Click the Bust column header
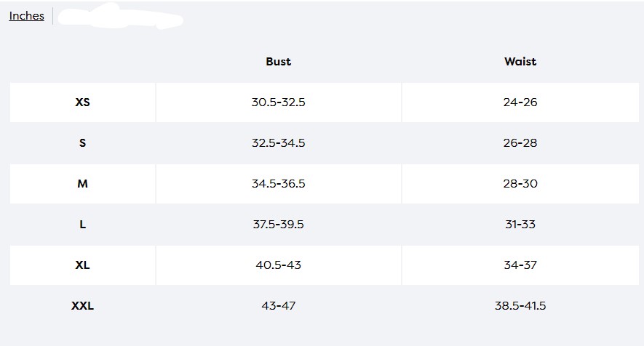Viewport: 644px width, 346px height. coord(278,62)
